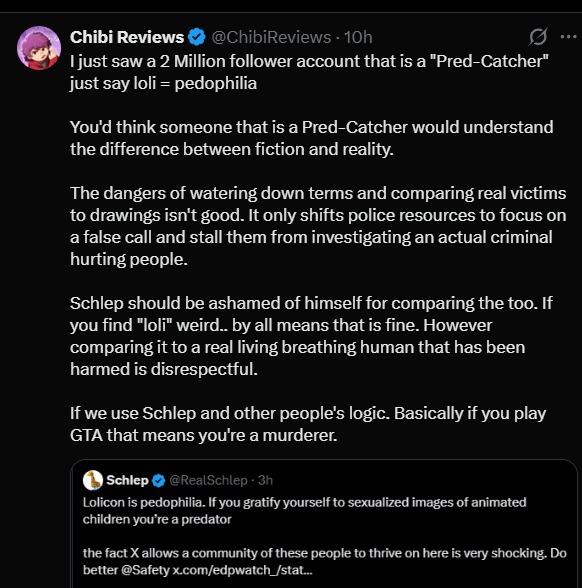This screenshot has width=582, height=588.
Task: Click the Grok explain-post icon
Action: tap(538, 37)
